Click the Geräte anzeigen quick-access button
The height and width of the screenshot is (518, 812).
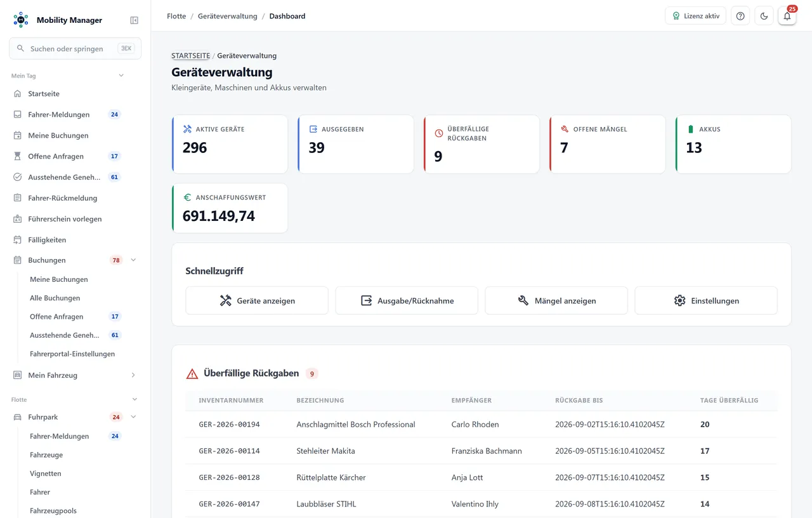click(x=257, y=301)
